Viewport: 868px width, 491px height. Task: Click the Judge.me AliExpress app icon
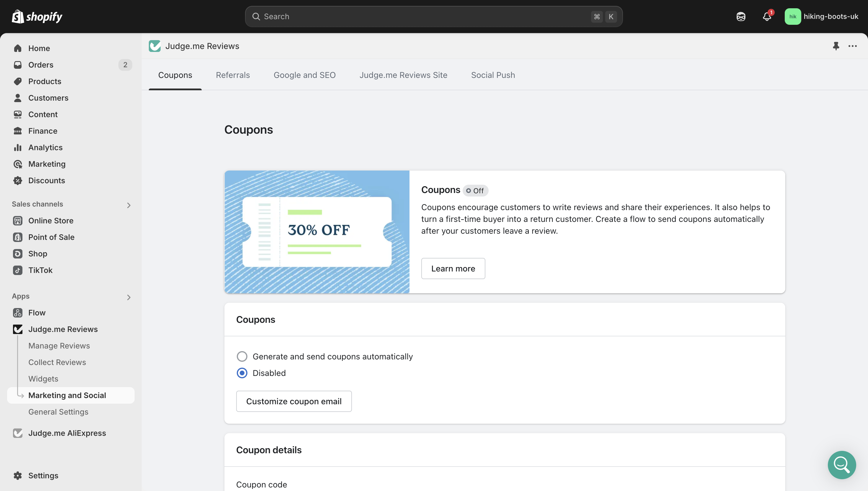[x=18, y=433]
